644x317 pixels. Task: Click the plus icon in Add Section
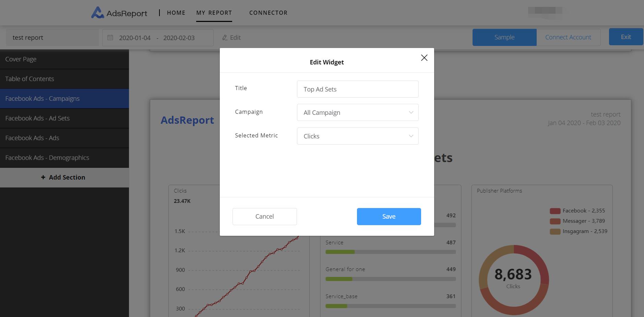43,177
